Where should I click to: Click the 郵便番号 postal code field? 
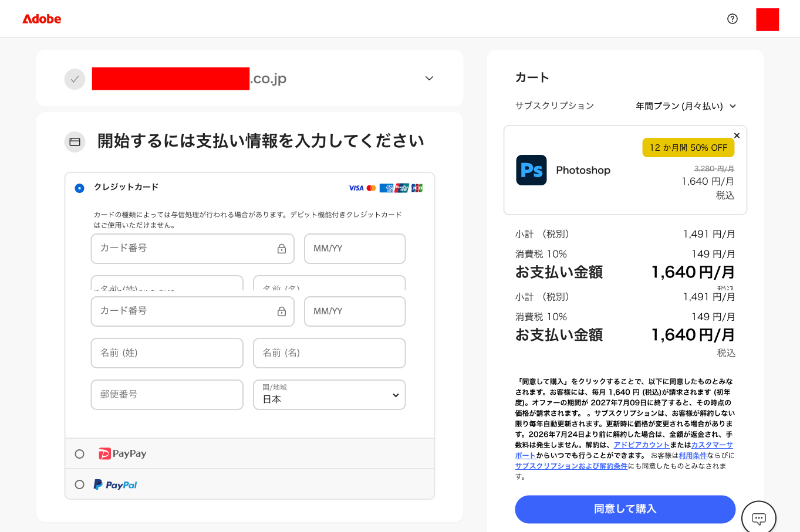[167, 395]
